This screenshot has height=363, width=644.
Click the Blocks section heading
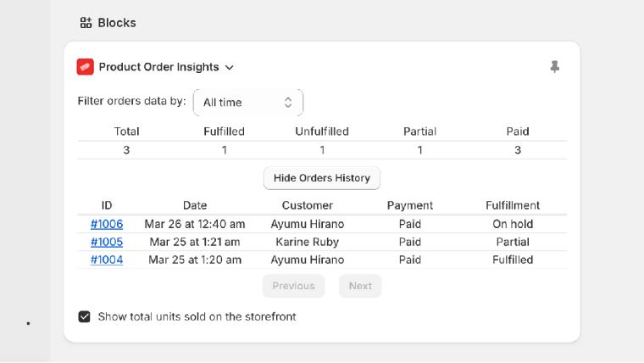tap(117, 23)
